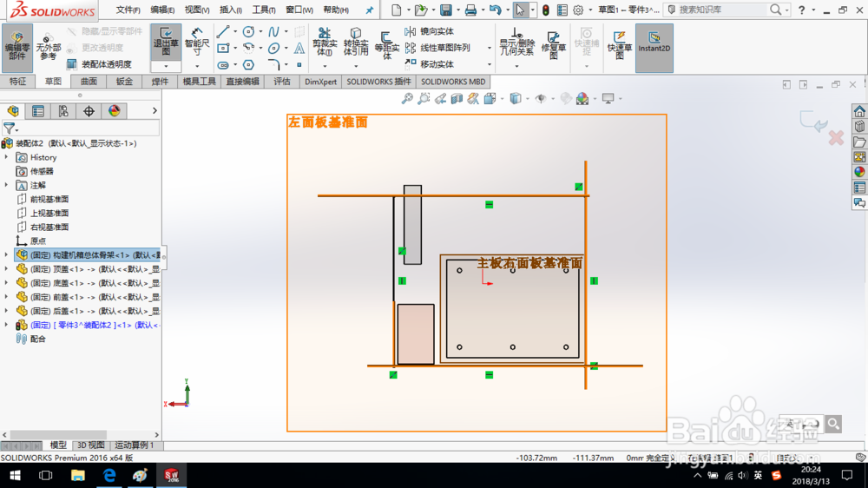Click the Edit Component button
Image resolution: width=868 pixels, height=488 pixels.
point(17,48)
